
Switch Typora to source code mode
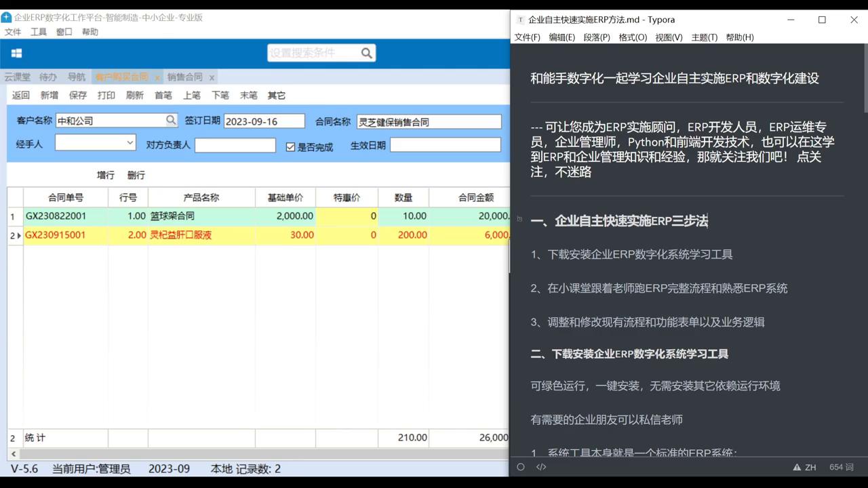540,466
